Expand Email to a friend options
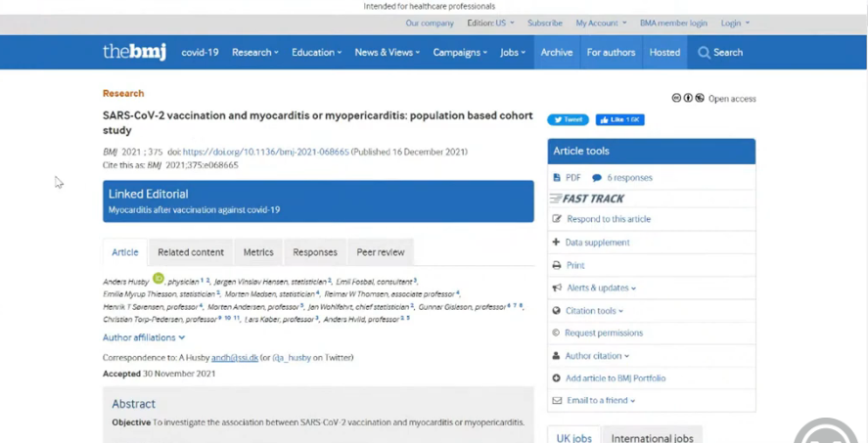 pos(601,400)
